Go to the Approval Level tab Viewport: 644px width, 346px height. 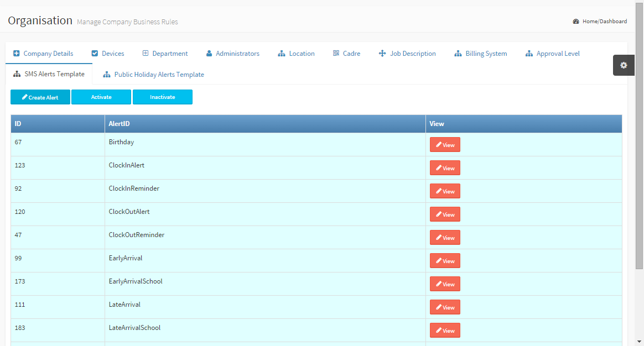click(558, 54)
